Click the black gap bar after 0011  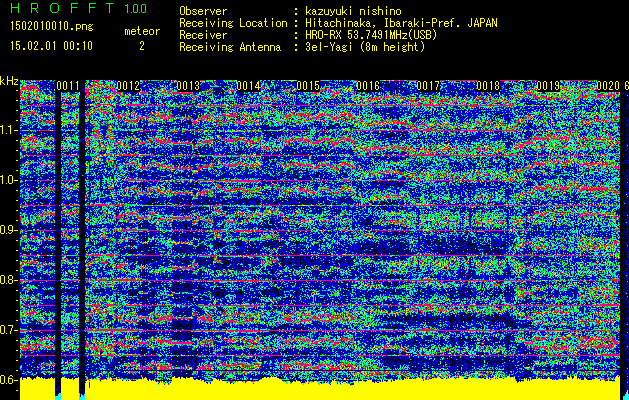point(82,240)
